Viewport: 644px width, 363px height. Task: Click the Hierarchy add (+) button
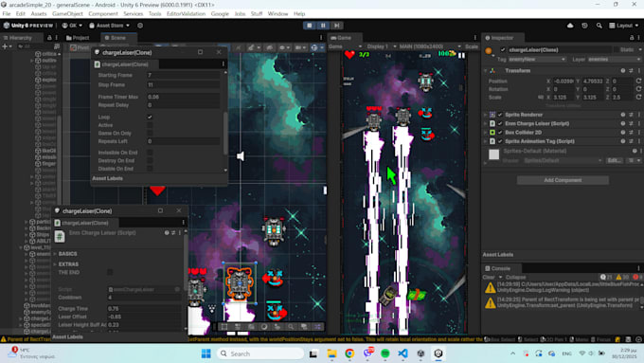(x=5, y=46)
